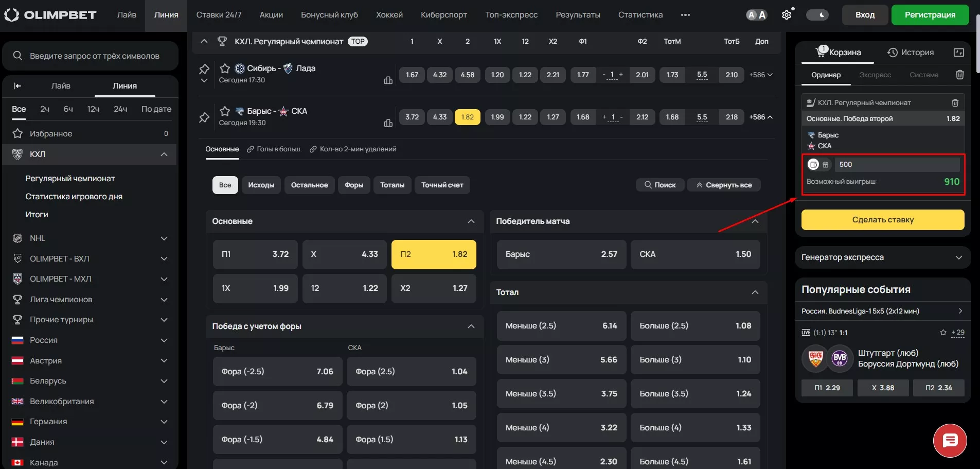Viewport: 980px width, 469px height.
Task: Collapse the Победитель матча market block
Action: [755, 221]
